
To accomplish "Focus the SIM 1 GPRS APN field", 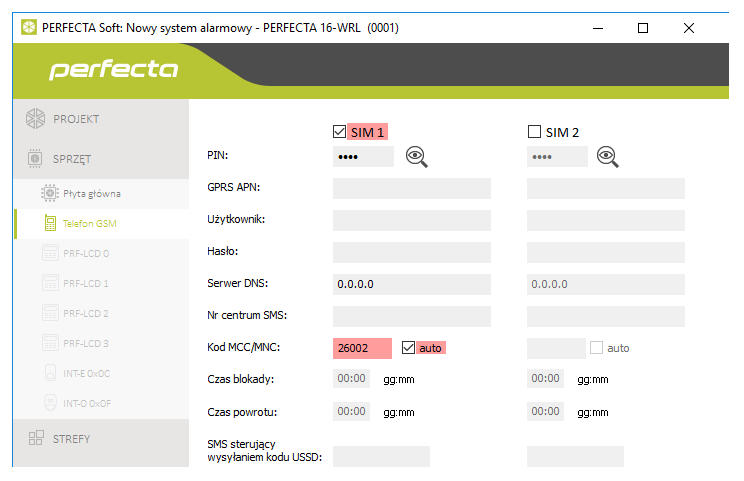I will (x=412, y=188).
